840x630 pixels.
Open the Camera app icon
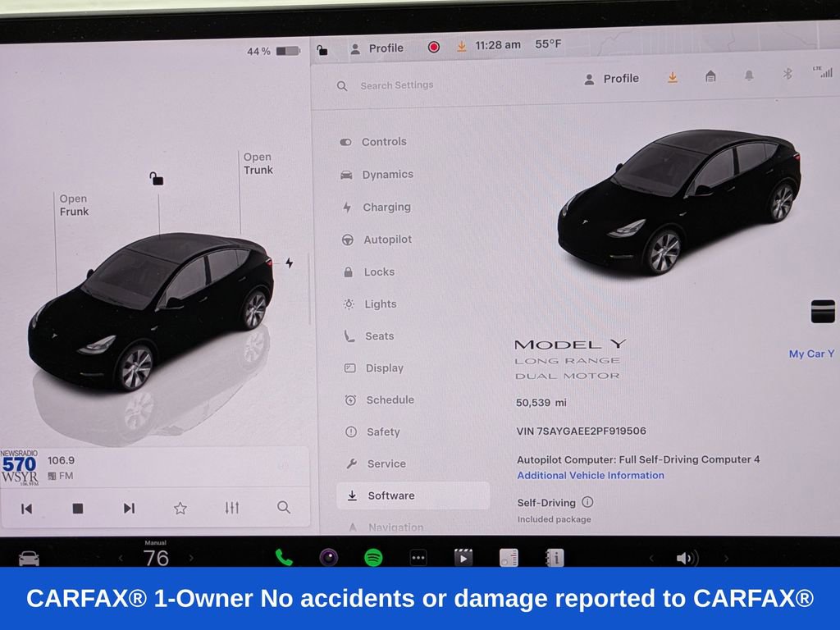coord(329,558)
